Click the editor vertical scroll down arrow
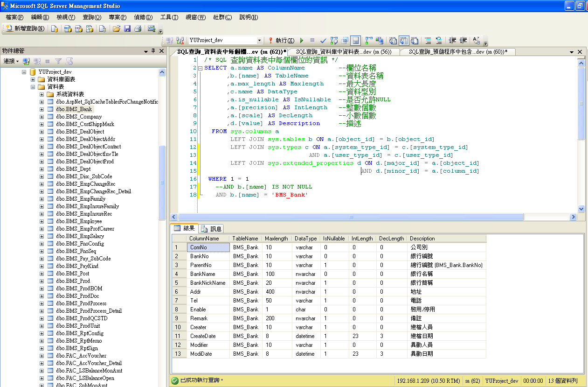 pos(581,210)
